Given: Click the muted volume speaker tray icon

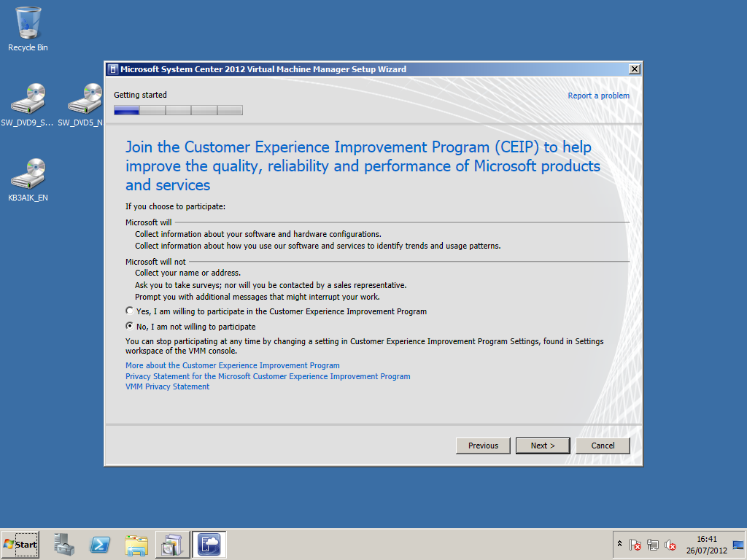Looking at the screenshot, I should [x=670, y=544].
